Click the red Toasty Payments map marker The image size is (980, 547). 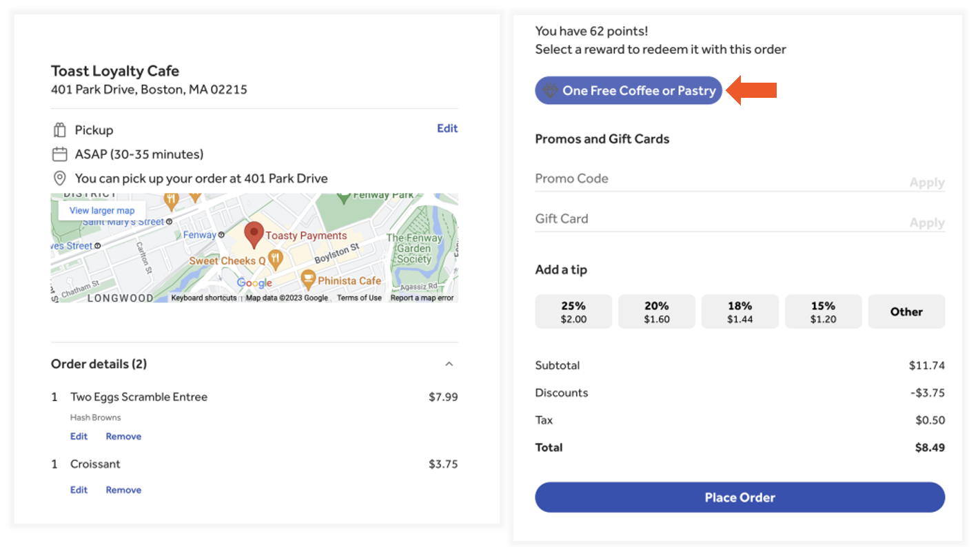point(254,234)
